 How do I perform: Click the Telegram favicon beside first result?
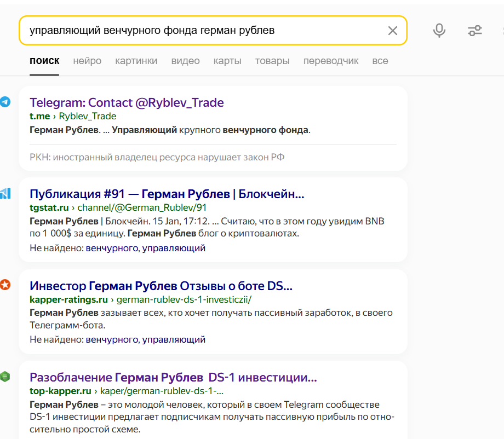(x=5, y=102)
